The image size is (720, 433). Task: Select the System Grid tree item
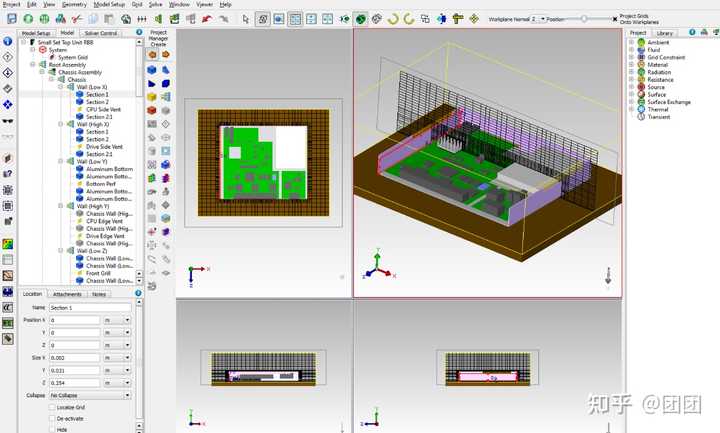pyautogui.click(x=73, y=57)
